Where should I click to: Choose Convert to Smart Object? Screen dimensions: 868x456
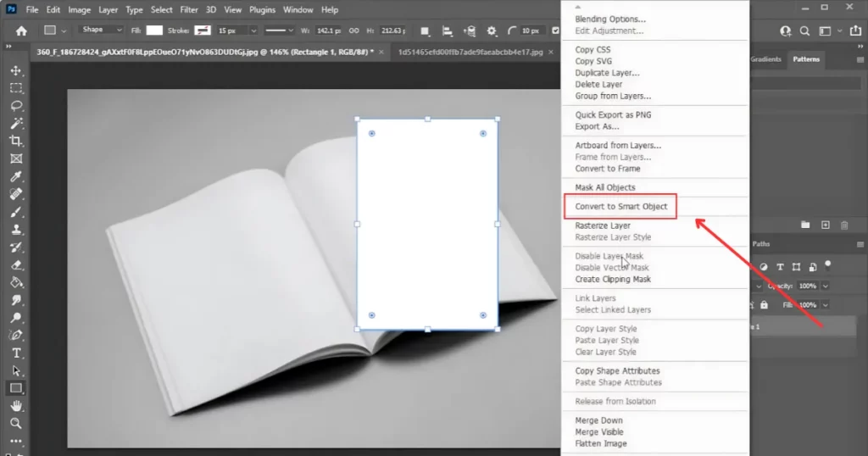(x=620, y=207)
